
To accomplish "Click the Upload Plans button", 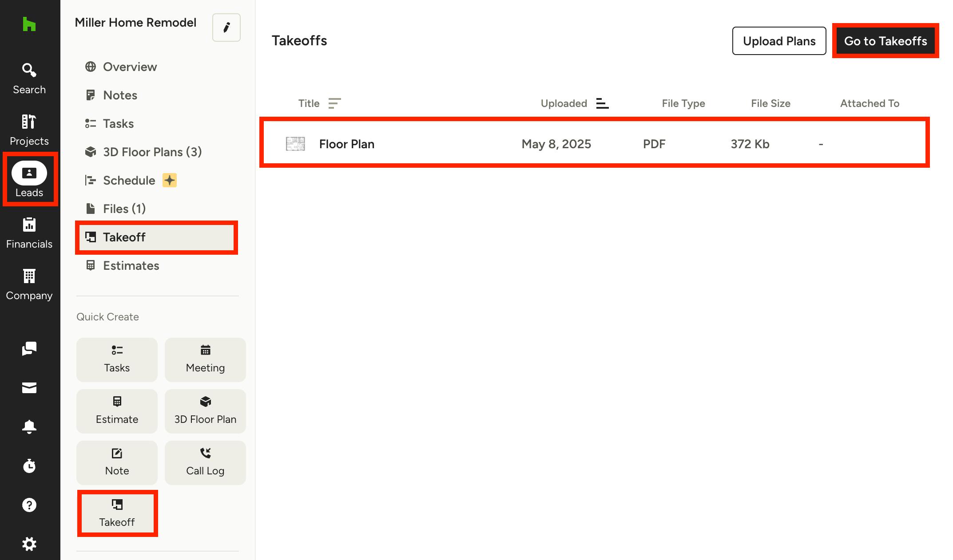I will point(779,41).
